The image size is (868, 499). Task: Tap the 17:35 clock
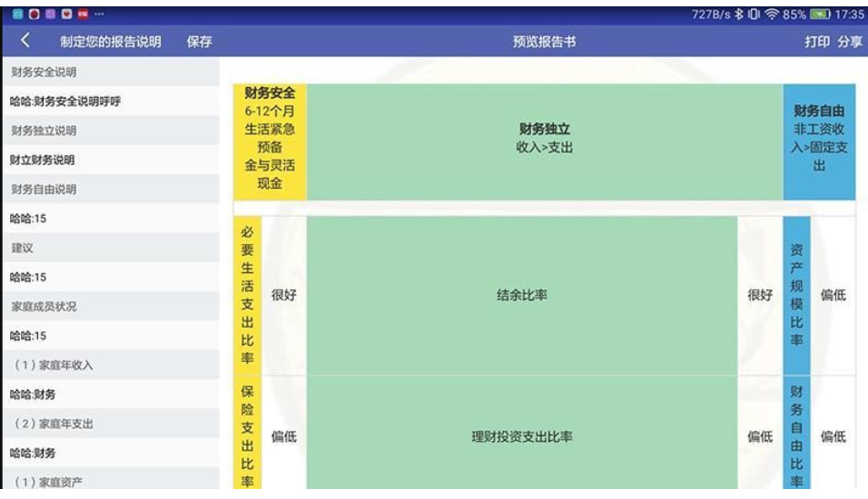(x=849, y=15)
